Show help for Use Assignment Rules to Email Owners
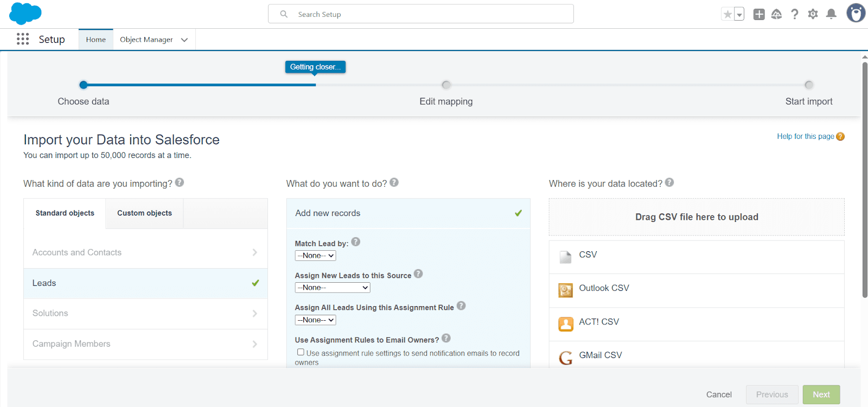Viewport: 868px width, 407px height. [x=446, y=338]
